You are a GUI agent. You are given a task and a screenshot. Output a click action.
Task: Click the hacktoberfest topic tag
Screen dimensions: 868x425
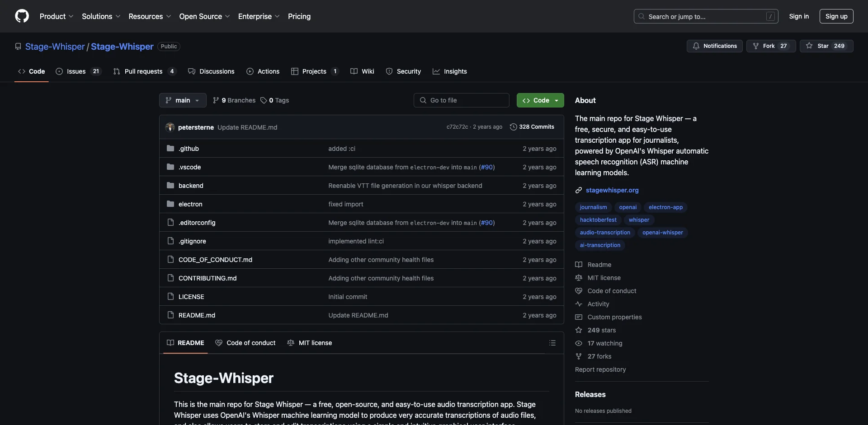(x=598, y=220)
